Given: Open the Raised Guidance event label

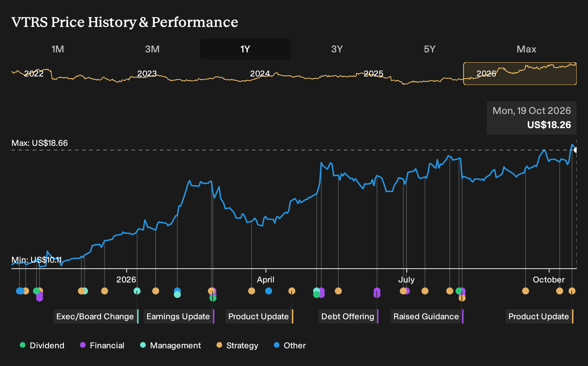Looking at the screenshot, I should pos(427,316).
